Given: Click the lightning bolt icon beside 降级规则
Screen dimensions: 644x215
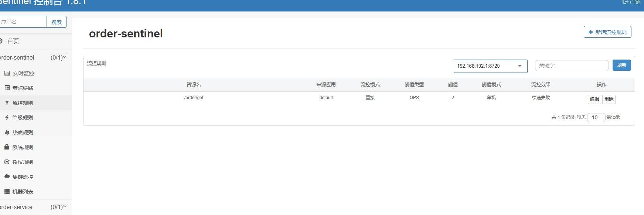Looking at the screenshot, I should coord(7,117).
